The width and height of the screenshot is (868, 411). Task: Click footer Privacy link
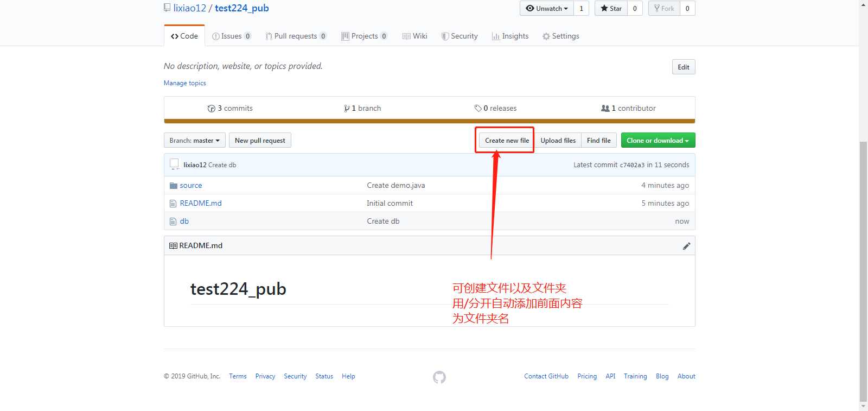pos(265,376)
